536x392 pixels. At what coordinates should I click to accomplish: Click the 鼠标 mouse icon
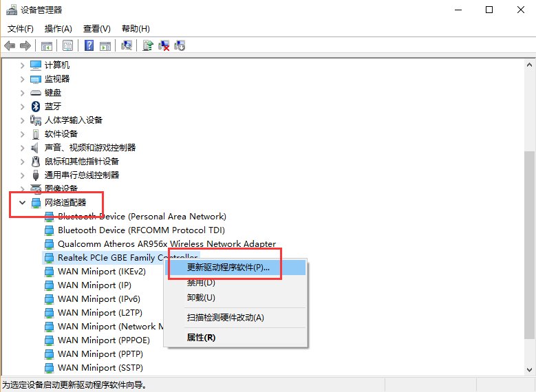coord(36,162)
